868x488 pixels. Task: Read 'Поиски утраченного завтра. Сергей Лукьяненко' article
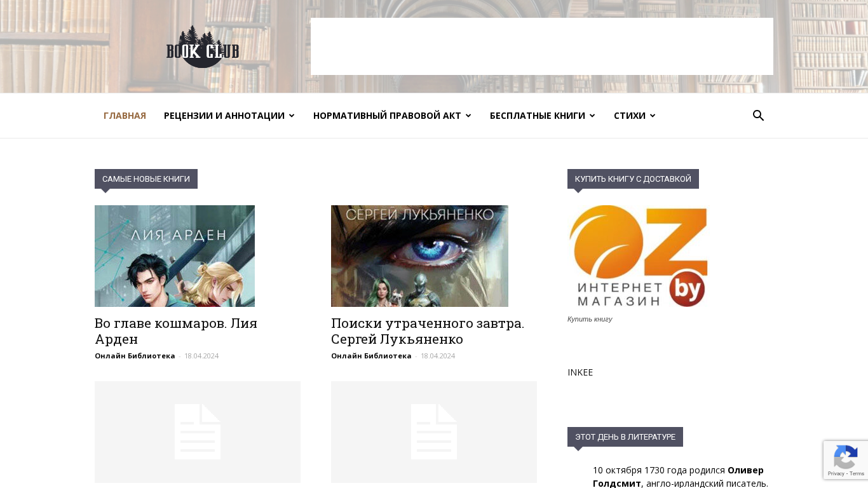pos(428,331)
